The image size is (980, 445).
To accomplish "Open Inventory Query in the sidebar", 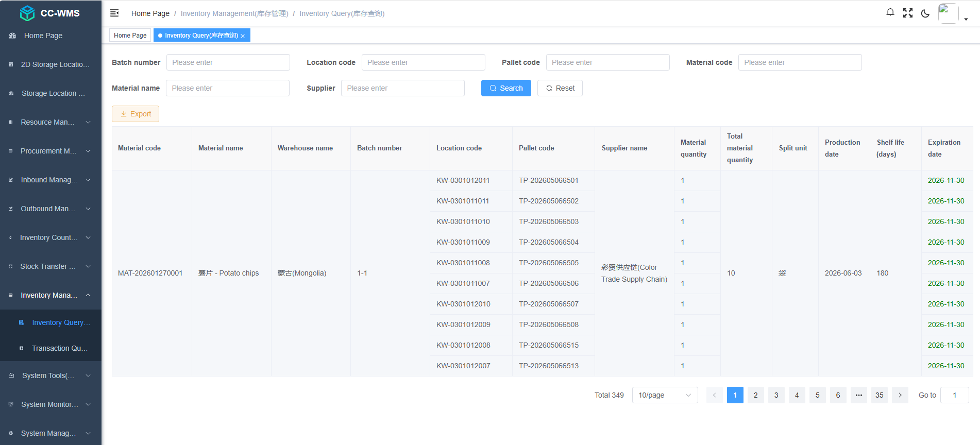I will point(50,322).
